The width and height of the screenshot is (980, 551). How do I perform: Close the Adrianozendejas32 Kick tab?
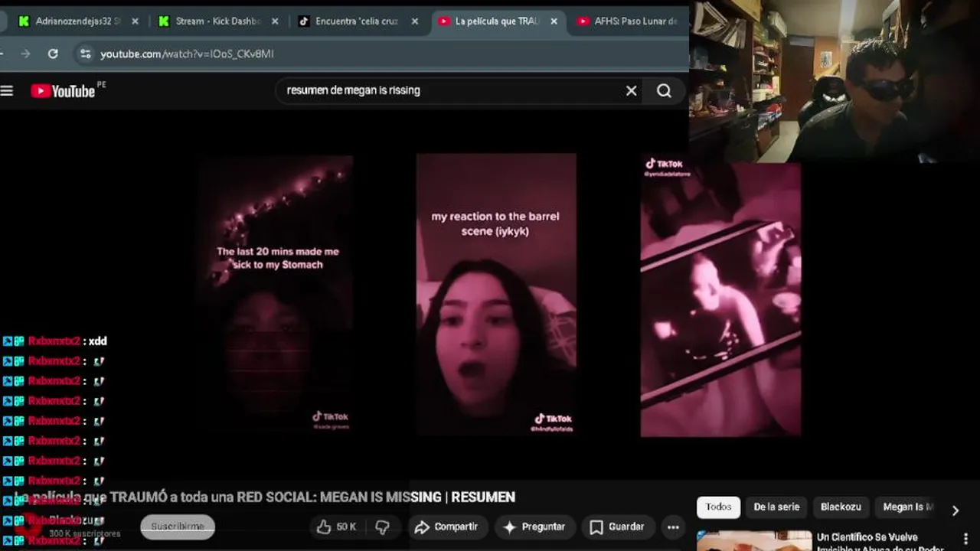(135, 21)
